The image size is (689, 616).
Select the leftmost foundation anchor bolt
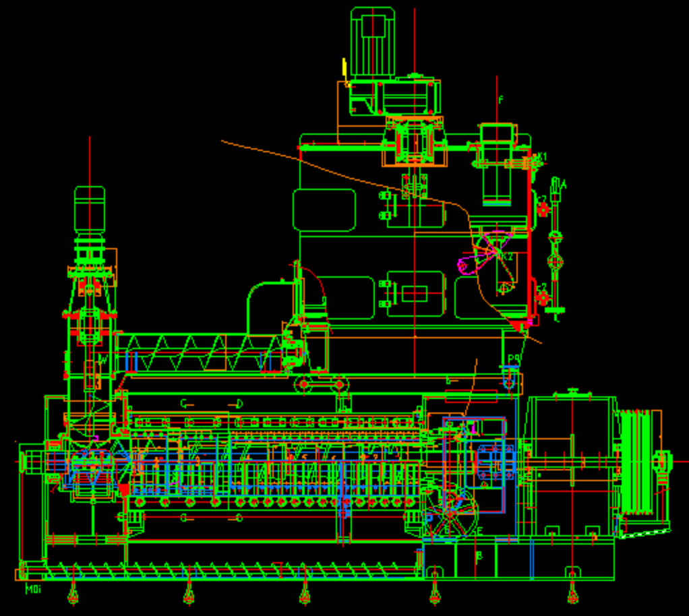(x=73, y=594)
